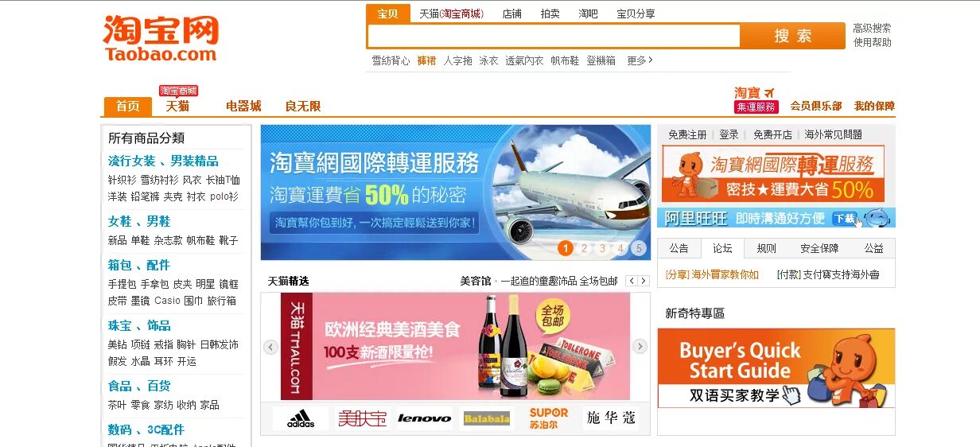The image size is (980, 447).
Task: Click small previous arrow beside 天貓精选 header
Action: [632, 281]
